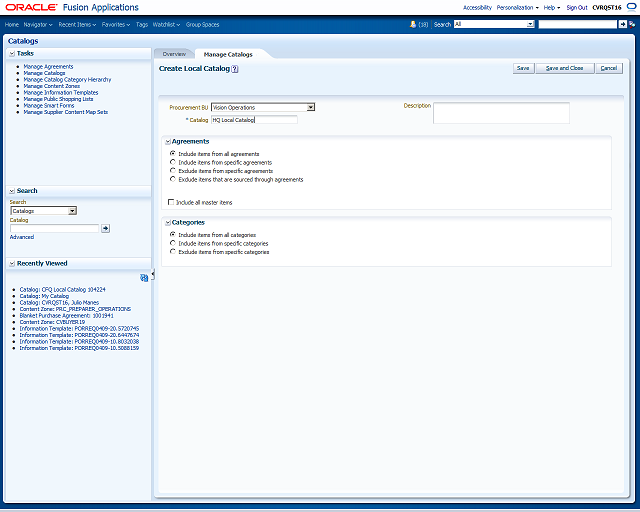Viewport: 640px width, 512px height.
Task: Open the Navigator menu
Action: (38, 24)
